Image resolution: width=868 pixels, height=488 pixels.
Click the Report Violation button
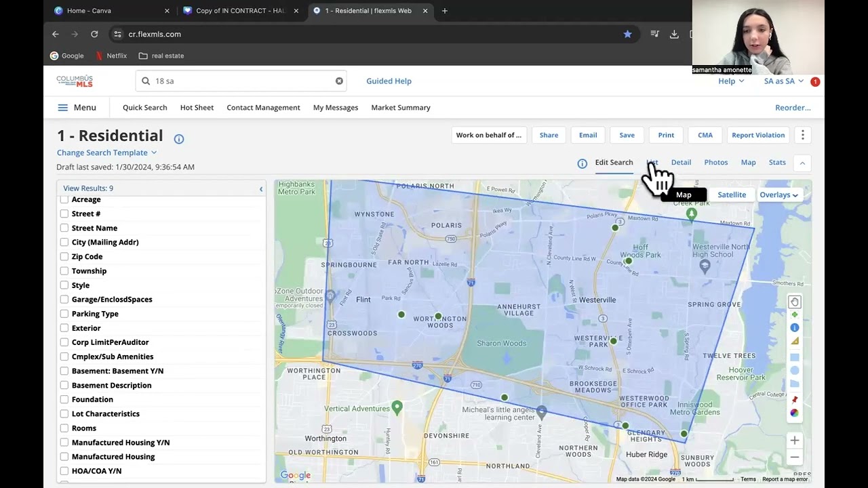click(758, 135)
